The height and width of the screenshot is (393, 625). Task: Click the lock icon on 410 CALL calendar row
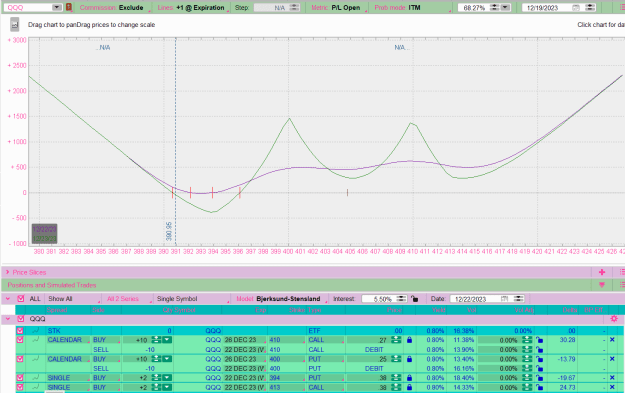tap(409, 340)
